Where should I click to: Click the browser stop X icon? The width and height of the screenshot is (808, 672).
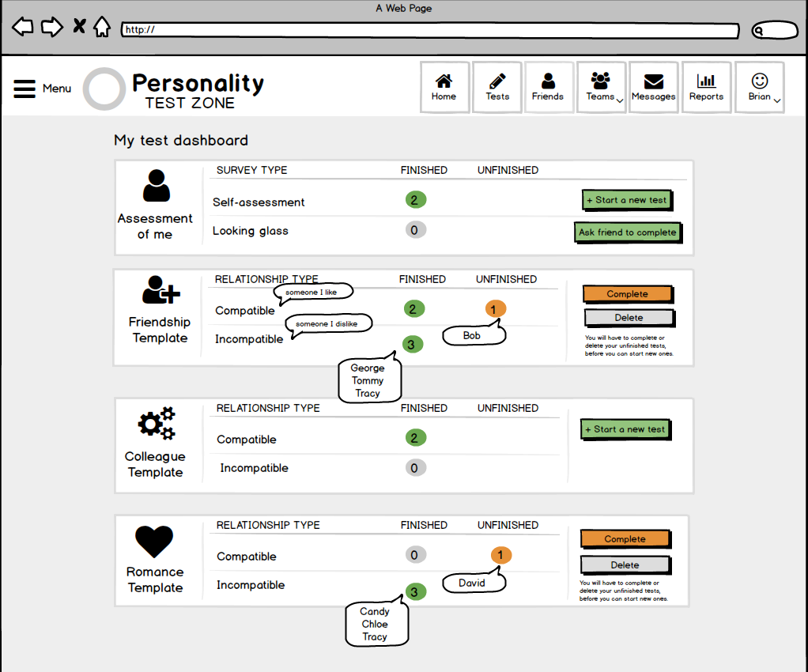click(79, 26)
